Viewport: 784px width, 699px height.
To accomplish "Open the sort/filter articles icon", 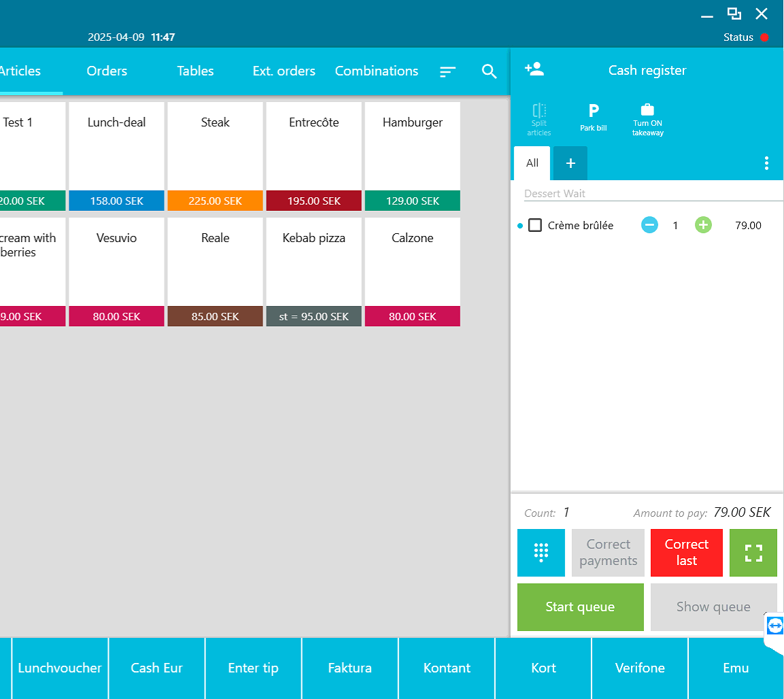I will point(447,71).
